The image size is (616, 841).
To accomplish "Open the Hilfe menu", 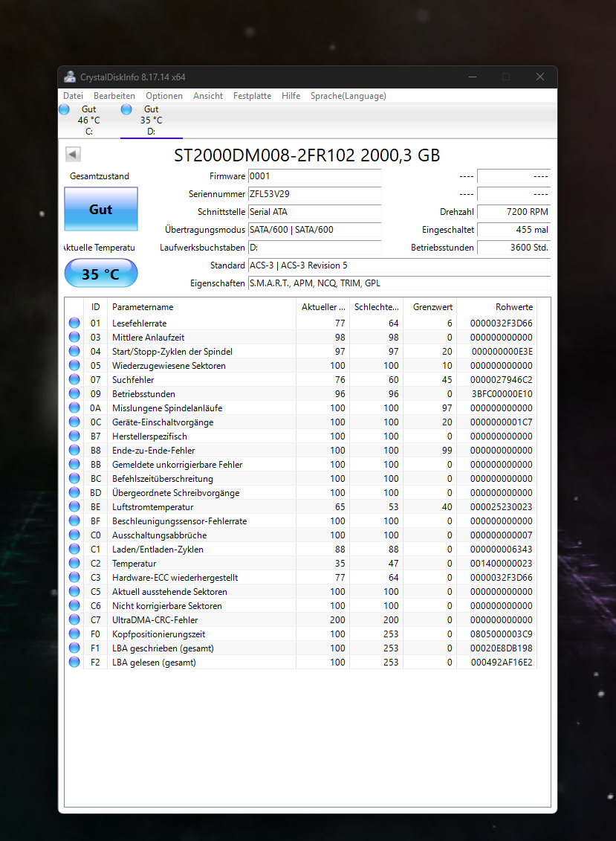I will (291, 95).
